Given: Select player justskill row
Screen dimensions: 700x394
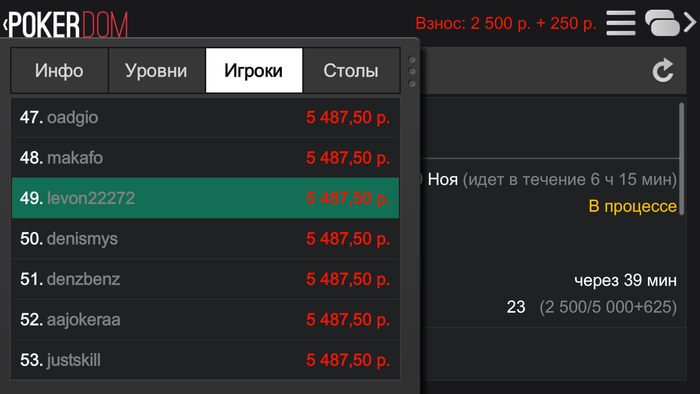Looking at the screenshot, I should [x=205, y=360].
